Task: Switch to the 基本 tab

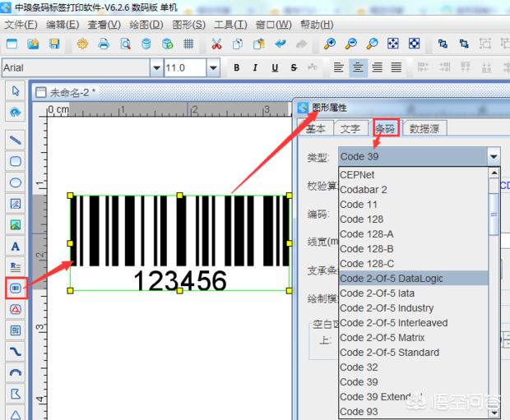Action: point(316,129)
